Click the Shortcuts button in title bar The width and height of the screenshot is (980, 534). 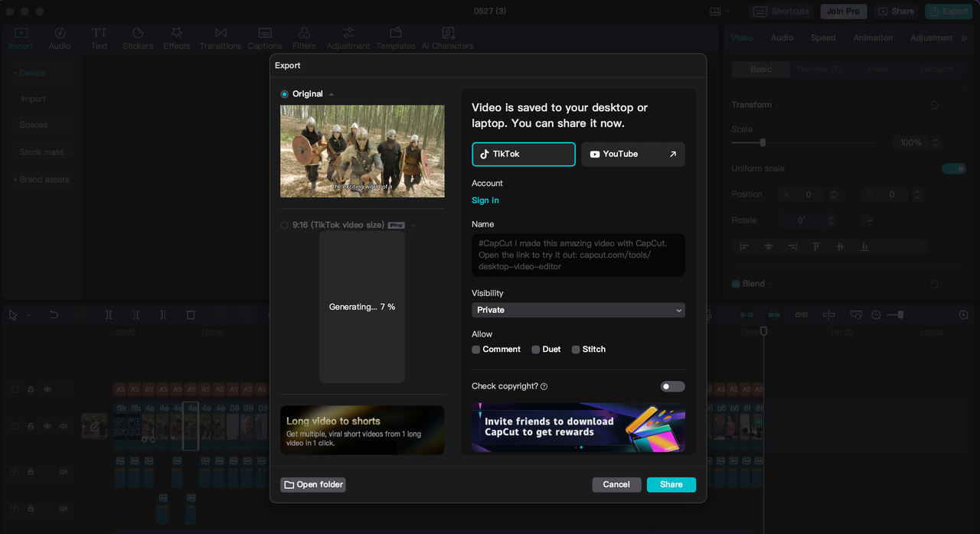782,11
